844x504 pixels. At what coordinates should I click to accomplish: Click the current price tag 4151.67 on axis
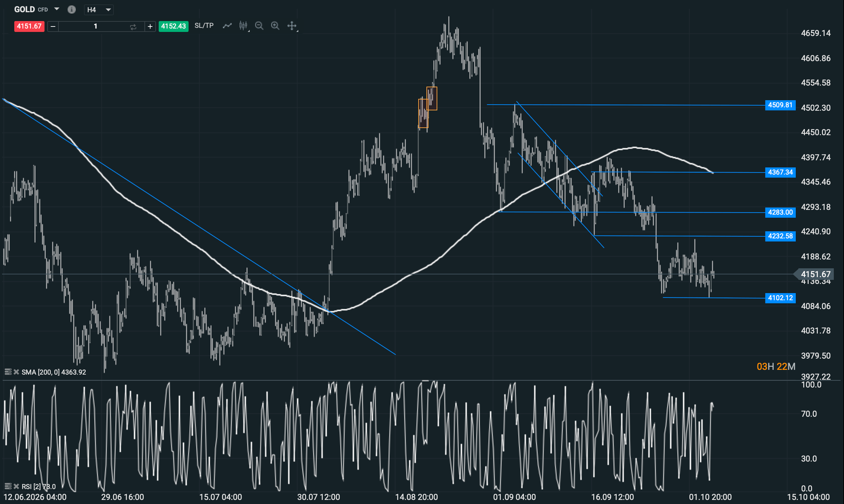click(x=814, y=274)
